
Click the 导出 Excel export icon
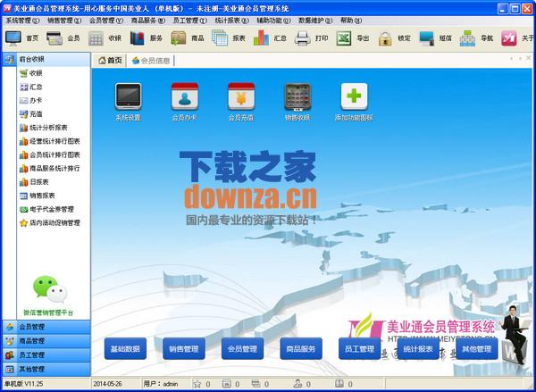[x=344, y=38]
